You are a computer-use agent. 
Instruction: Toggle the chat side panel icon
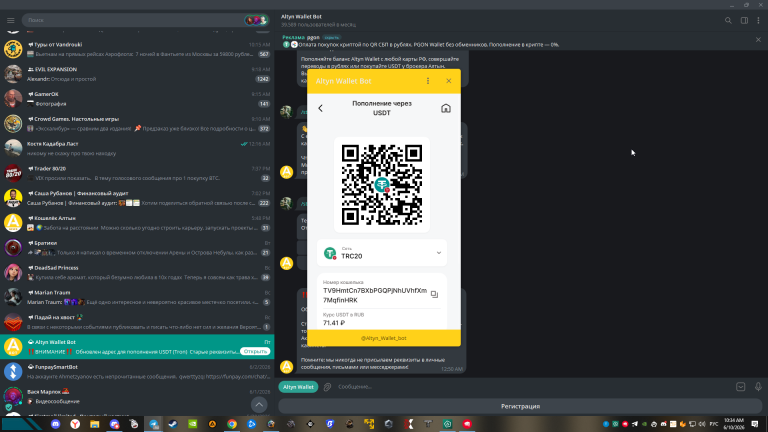744,21
